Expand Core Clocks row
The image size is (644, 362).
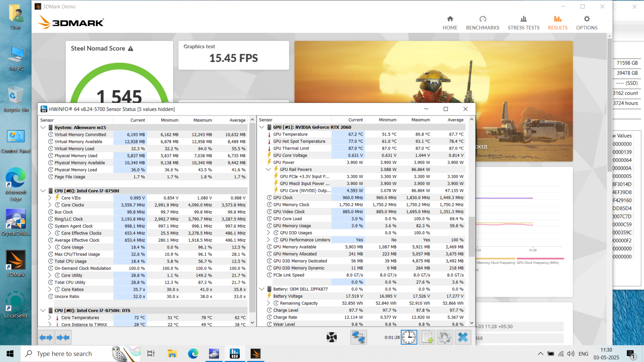(50, 205)
